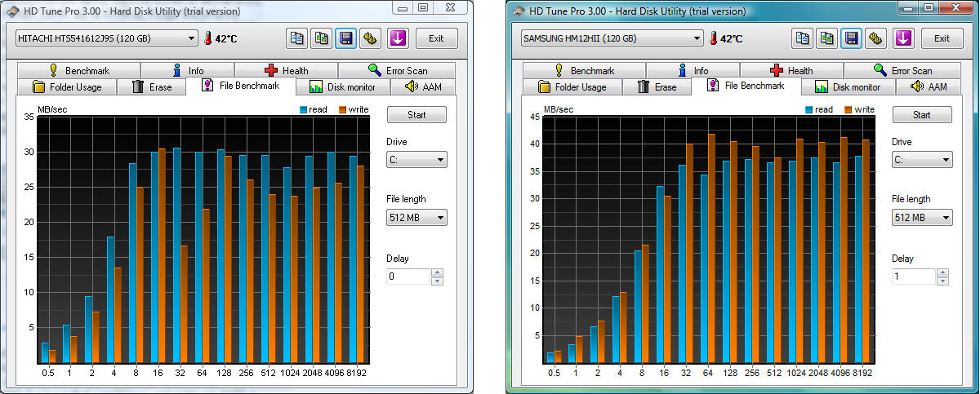Viewport: 980px width, 394px height.
Task: Copy screenshot icon in Hitachi window
Action: point(321,38)
